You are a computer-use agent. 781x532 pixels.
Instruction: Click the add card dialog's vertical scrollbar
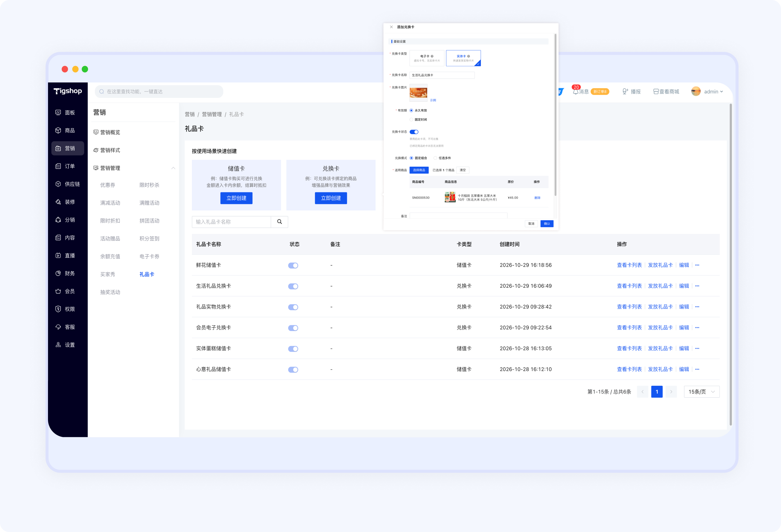coord(555,115)
